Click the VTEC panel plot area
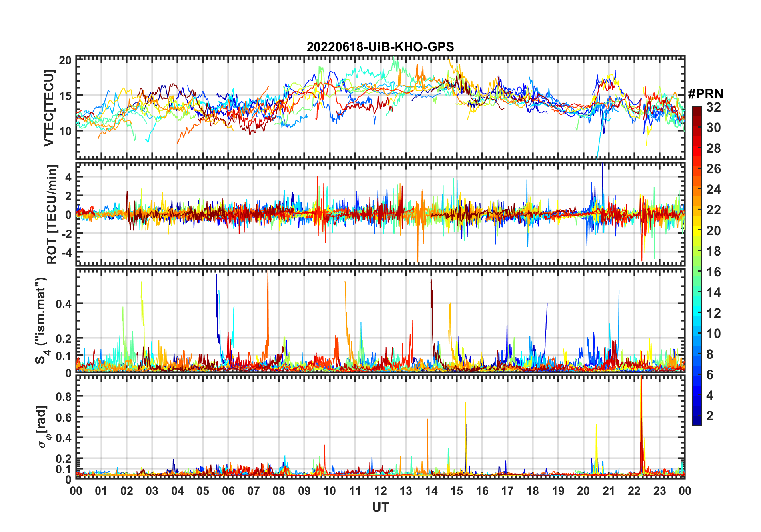Viewport: 761px width, 532px height. (380, 108)
